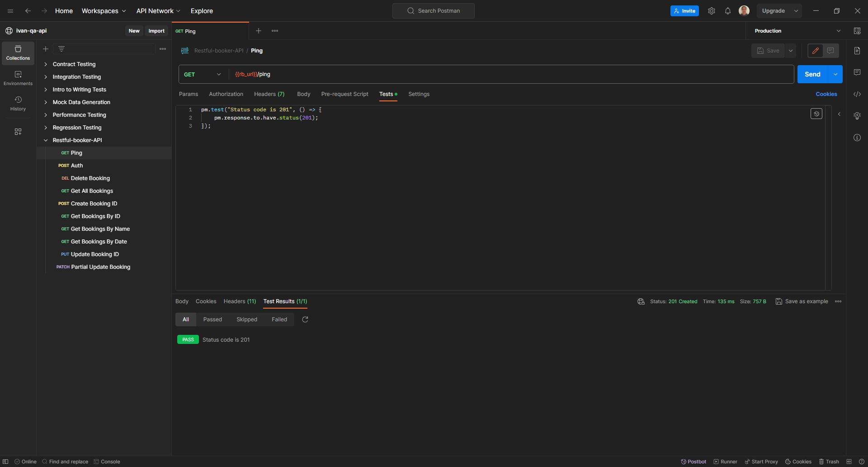Open the documentation icon in right sidebar

(857, 51)
